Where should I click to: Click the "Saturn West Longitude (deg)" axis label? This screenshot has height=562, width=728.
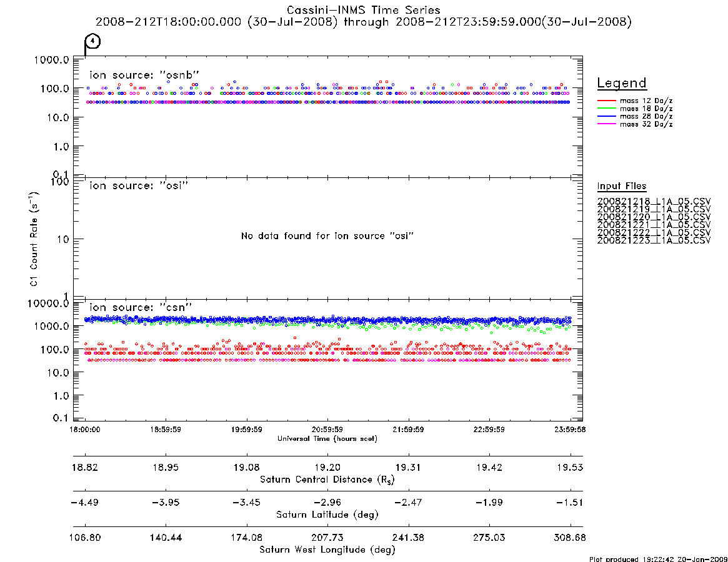(327, 550)
